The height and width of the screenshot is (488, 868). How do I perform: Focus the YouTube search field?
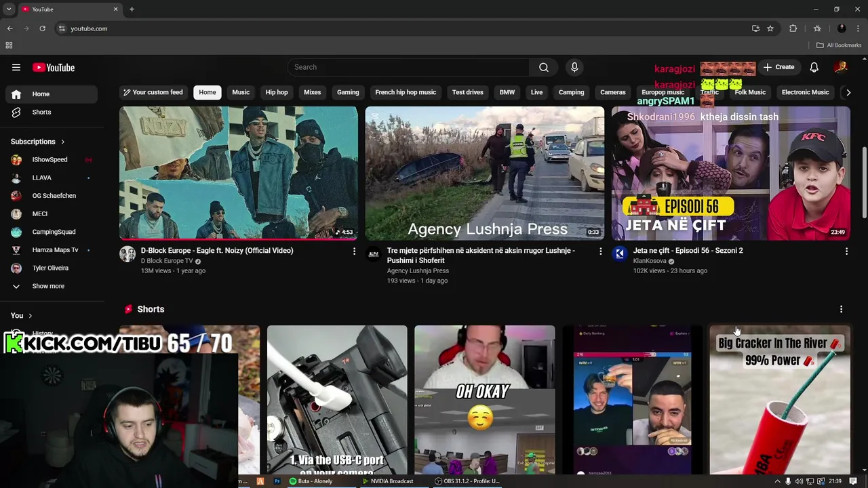(x=409, y=67)
